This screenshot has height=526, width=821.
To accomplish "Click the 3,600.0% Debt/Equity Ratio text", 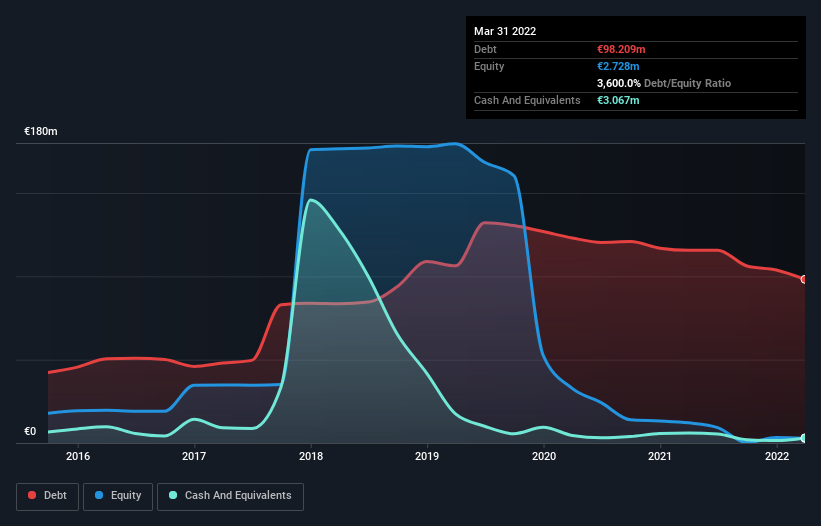I will 664,83.
